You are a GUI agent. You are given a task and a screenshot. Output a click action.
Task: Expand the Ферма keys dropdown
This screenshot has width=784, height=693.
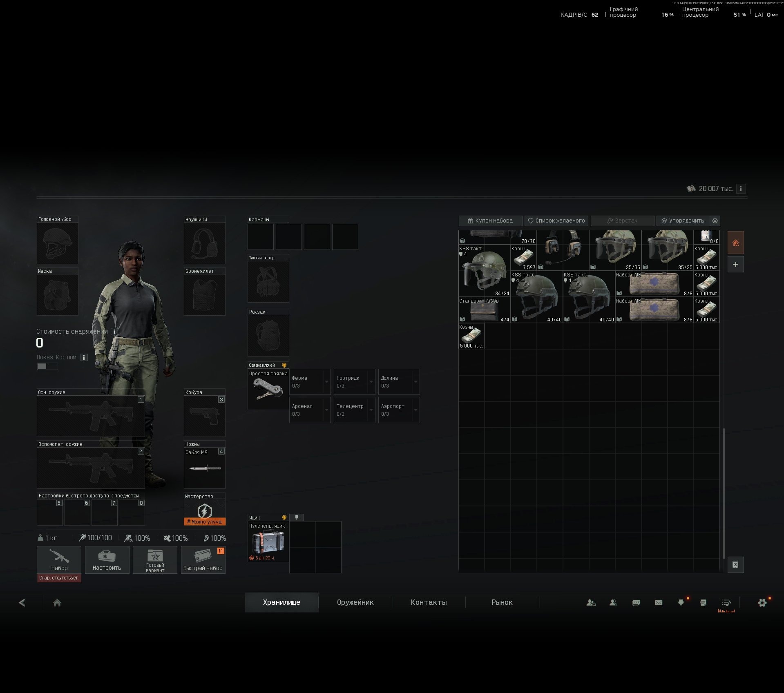(326, 382)
